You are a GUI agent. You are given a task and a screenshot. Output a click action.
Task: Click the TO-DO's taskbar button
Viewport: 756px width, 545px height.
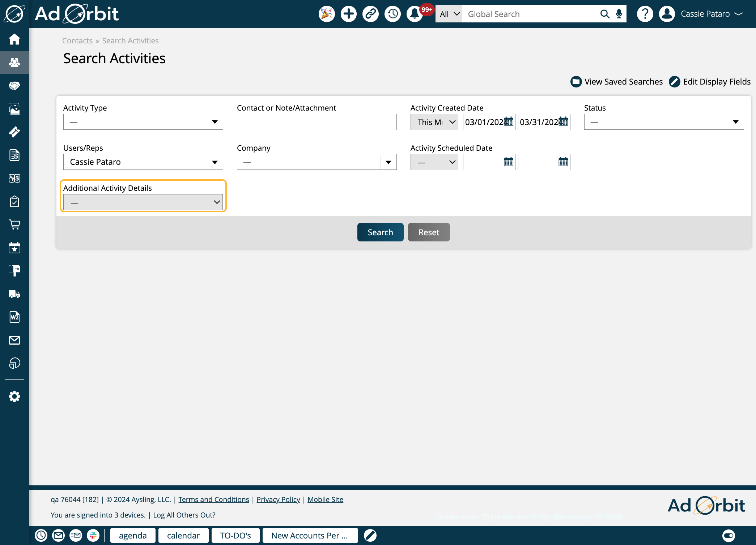click(235, 536)
